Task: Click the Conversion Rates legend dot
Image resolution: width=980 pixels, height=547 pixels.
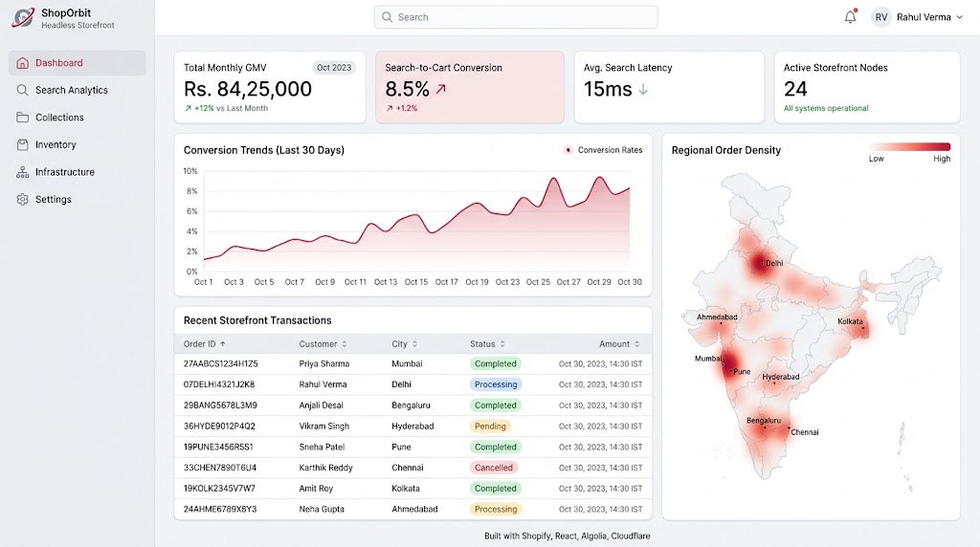Action: click(x=568, y=150)
